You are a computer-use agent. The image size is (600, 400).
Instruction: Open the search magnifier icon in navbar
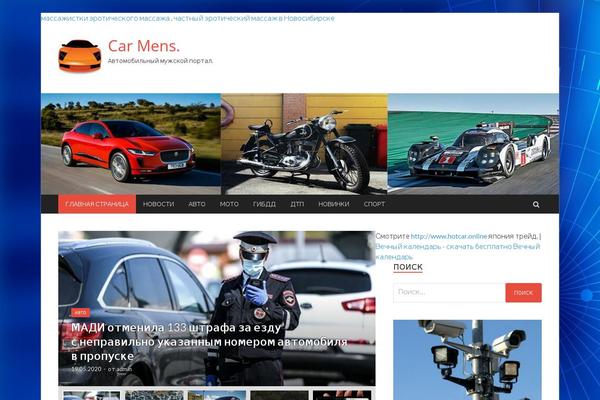536,204
